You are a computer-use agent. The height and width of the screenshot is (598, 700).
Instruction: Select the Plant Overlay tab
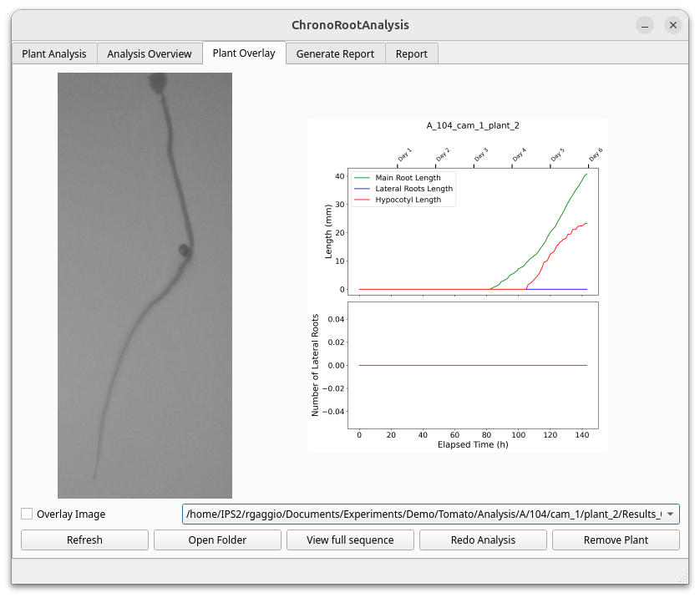pos(244,53)
